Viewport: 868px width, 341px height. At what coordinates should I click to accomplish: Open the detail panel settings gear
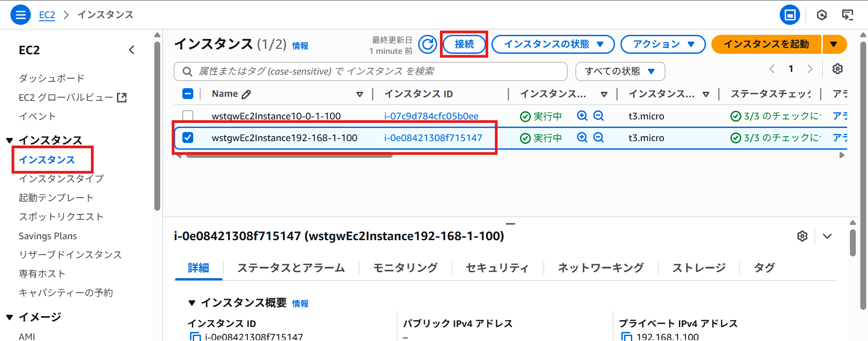click(802, 236)
